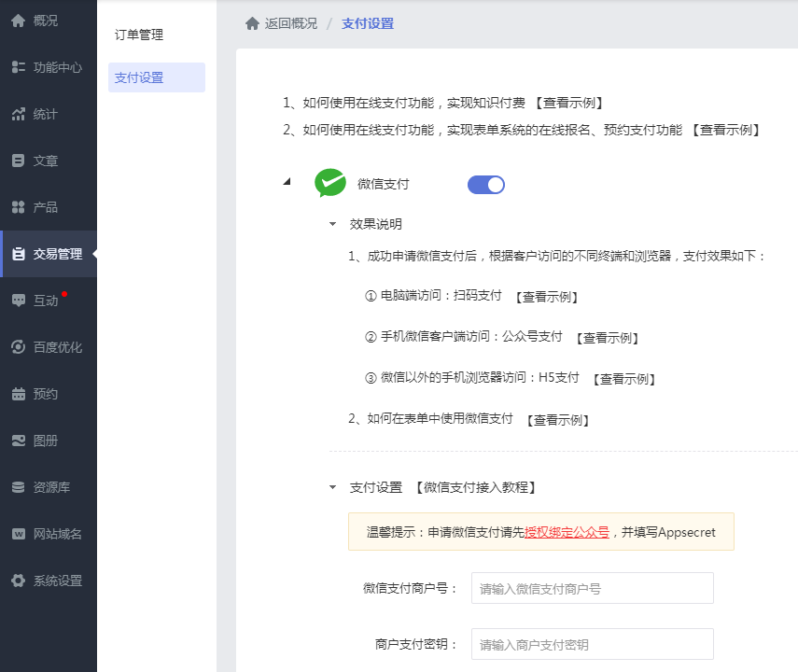
Task: Collapse the 效果说明 section arrow
Action: [x=332, y=224]
